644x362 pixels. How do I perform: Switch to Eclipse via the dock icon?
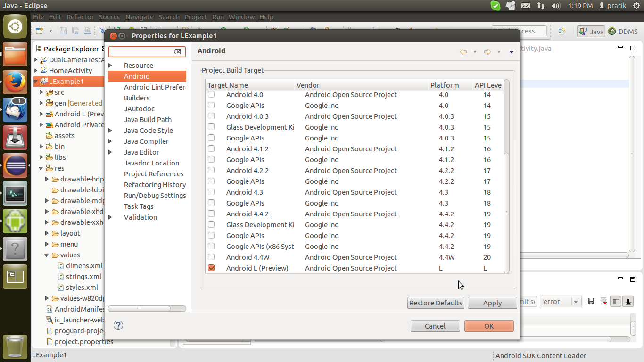tap(15, 165)
